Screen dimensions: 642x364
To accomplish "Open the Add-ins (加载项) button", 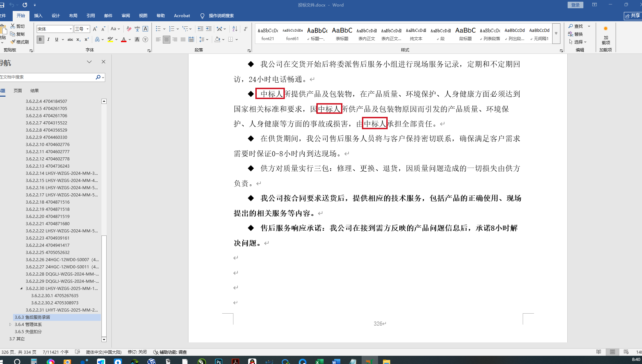I will point(606,35).
